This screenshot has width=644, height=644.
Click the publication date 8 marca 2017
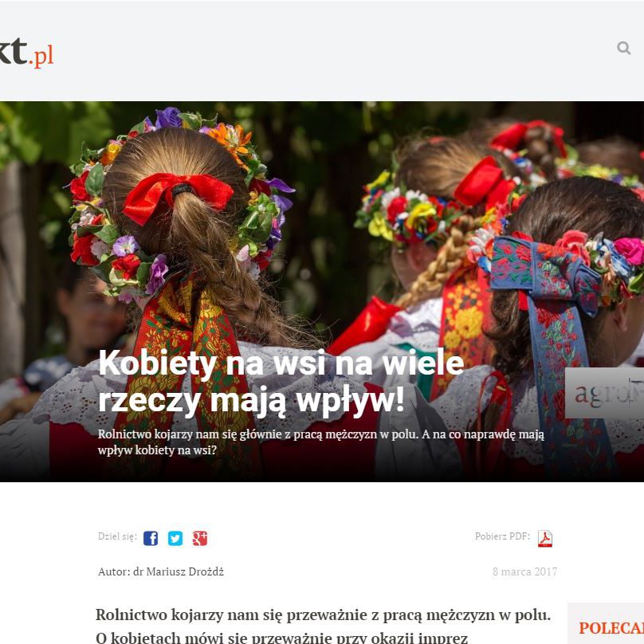coord(525,571)
